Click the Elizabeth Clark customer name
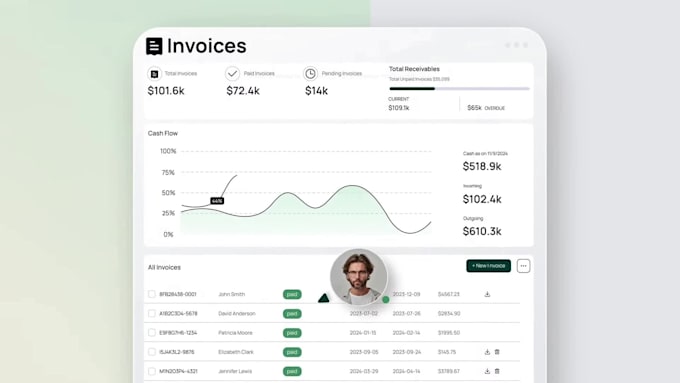The height and width of the screenshot is (383, 680). pos(236,352)
